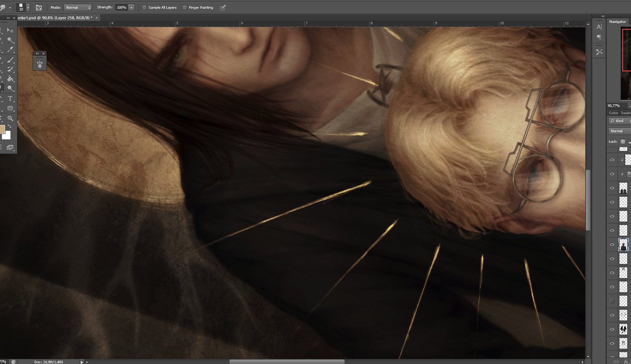Open the status bar info arrow menu
631x364 pixels.
point(81,361)
